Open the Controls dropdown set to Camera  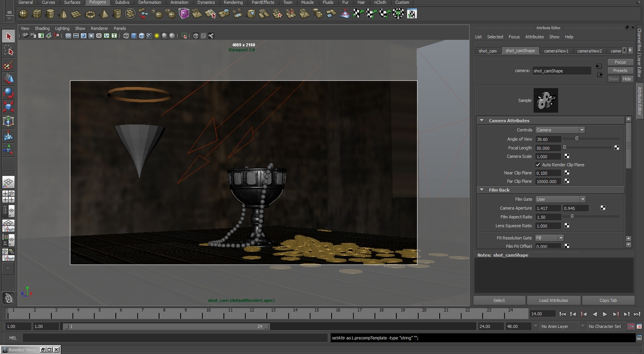560,130
